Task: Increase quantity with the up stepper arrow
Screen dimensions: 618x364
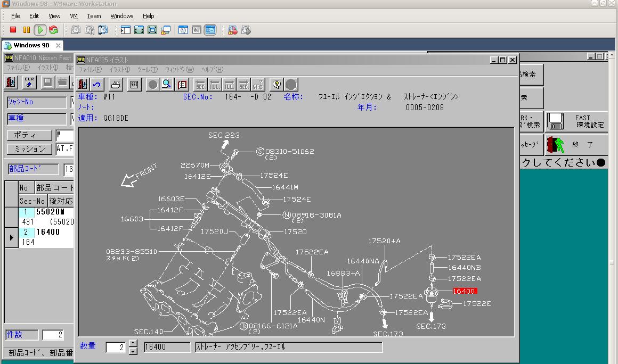Action: click(133, 344)
